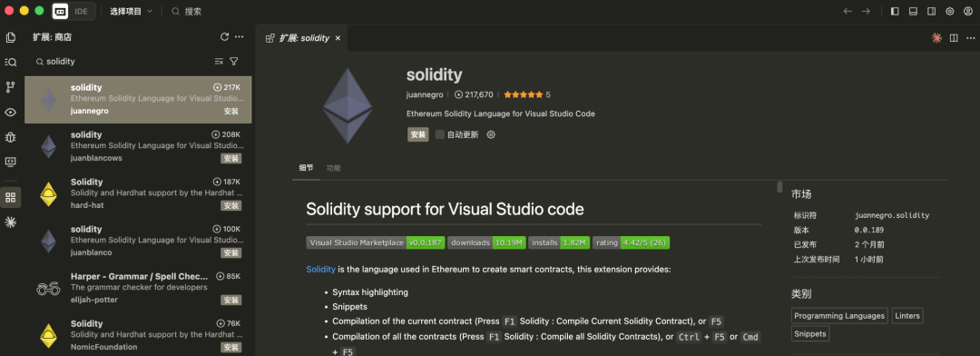
Task: Select the Extensions icon in activity bar
Action: (x=10, y=198)
